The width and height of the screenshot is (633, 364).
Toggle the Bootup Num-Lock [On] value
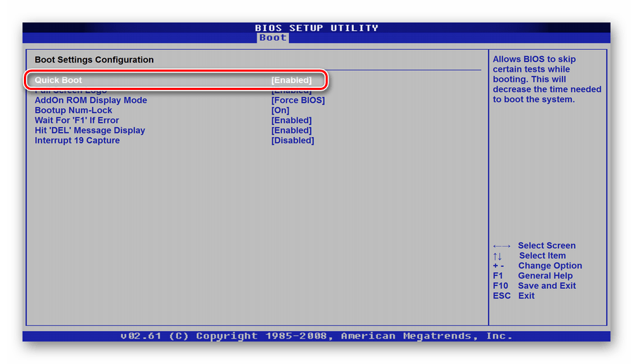(x=280, y=110)
